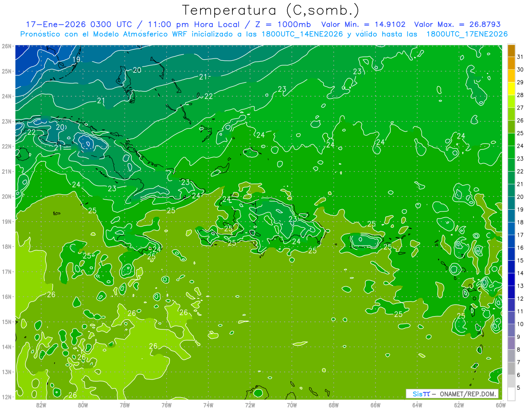Click the 23N latitude axis label
The height and width of the screenshot is (411, 532).
pyautogui.click(x=7, y=121)
